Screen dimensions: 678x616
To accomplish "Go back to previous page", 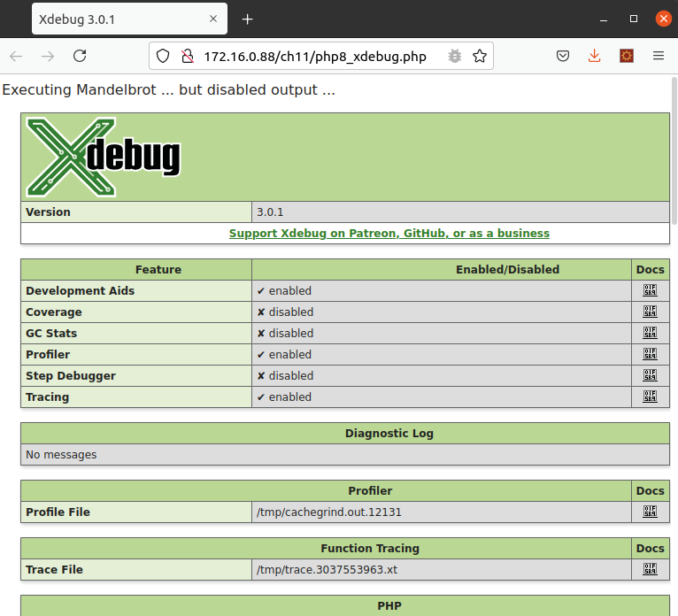I will (x=16, y=56).
